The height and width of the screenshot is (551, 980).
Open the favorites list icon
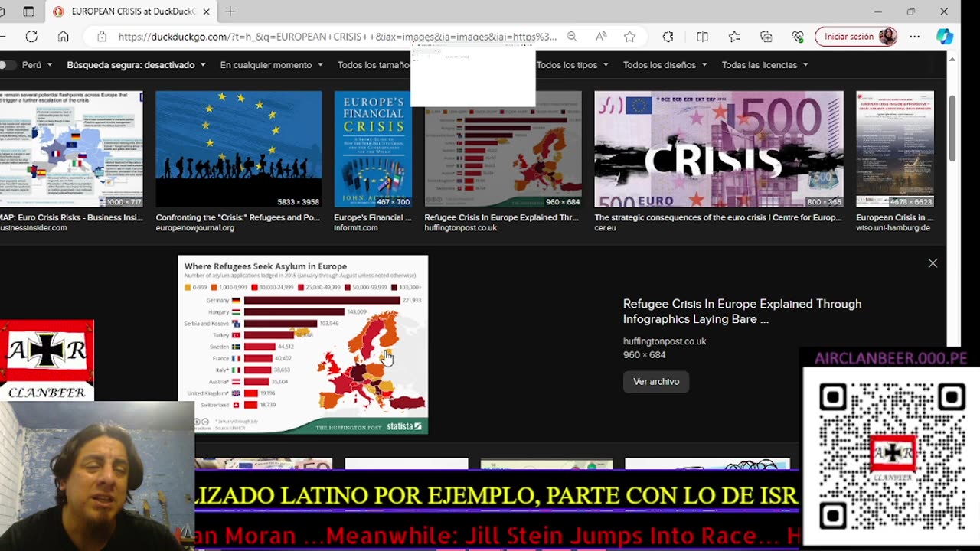(x=734, y=37)
